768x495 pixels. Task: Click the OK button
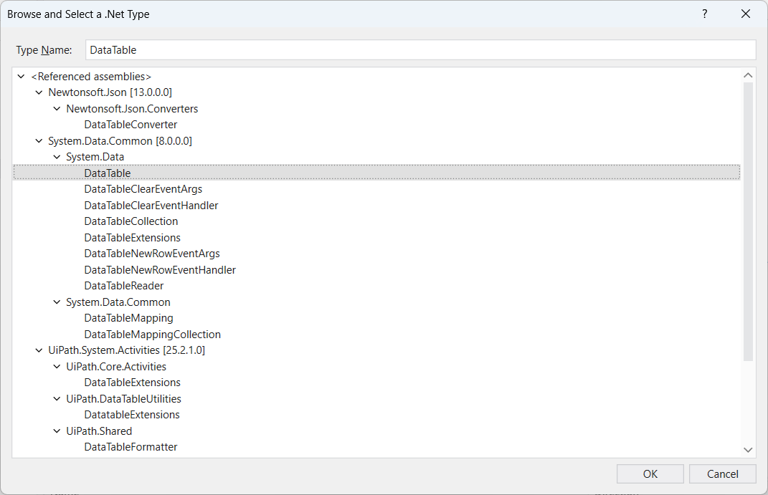pos(650,474)
